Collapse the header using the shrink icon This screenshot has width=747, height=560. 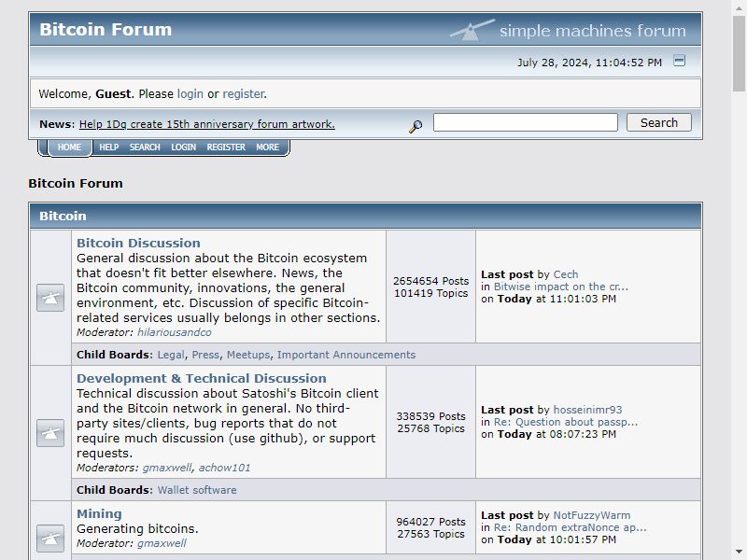coord(679,61)
